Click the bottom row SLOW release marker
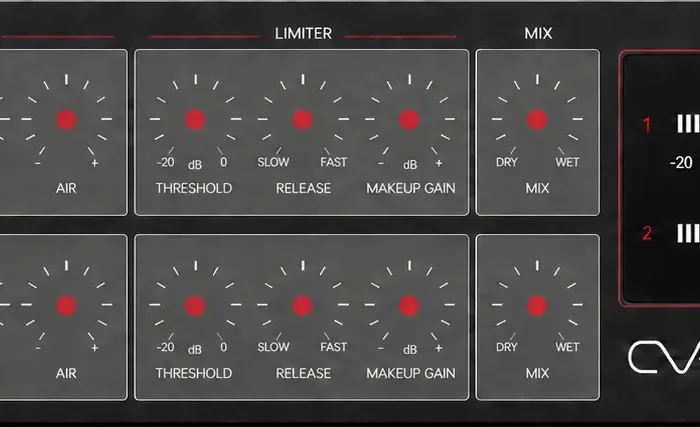The height and width of the screenshot is (427, 700). point(273,347)
